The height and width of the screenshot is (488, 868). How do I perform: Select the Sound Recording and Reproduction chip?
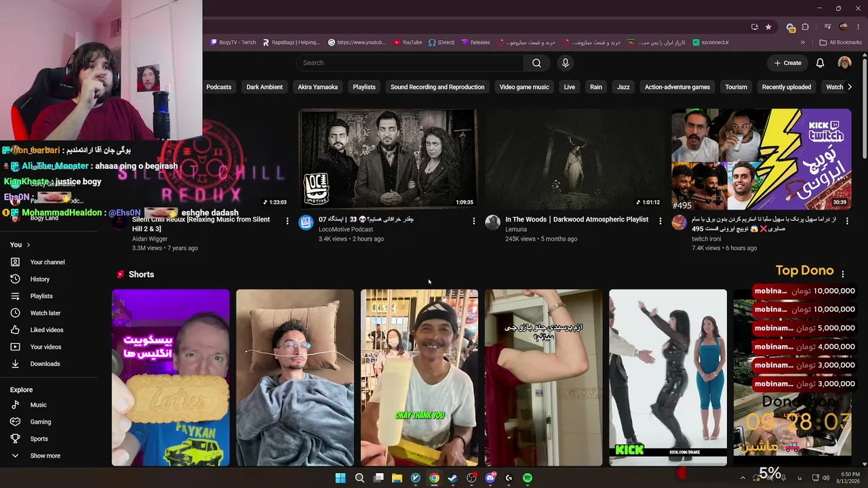tap(437, 87)
